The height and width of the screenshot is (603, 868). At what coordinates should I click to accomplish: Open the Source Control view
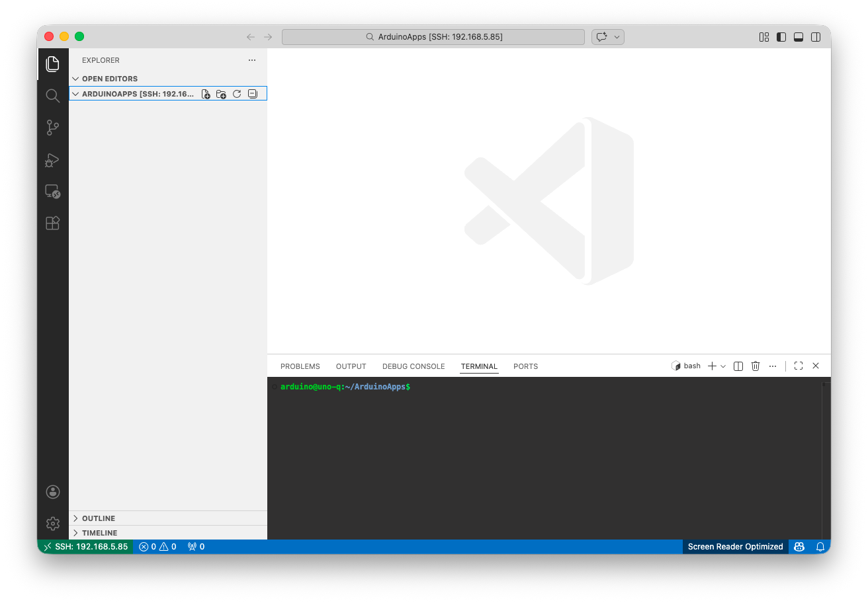53,128
